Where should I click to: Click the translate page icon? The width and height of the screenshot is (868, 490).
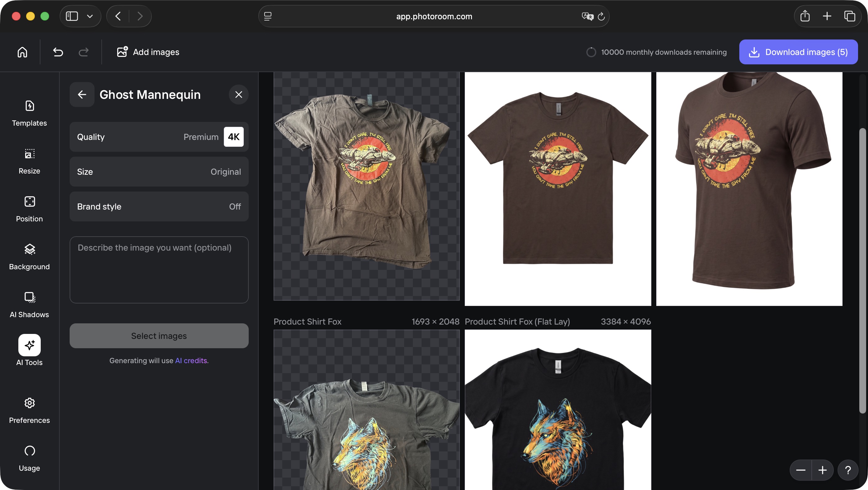tap(587, 16)
